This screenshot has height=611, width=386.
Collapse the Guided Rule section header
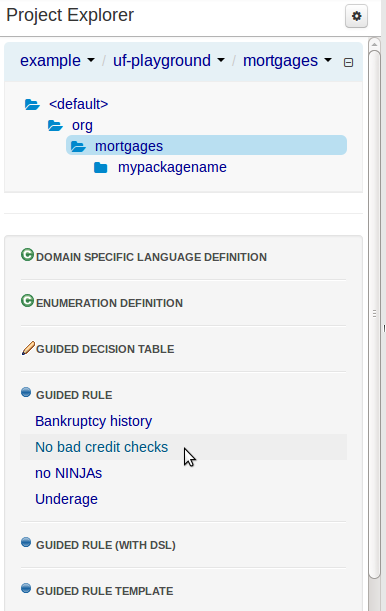(x=74, y=395)
